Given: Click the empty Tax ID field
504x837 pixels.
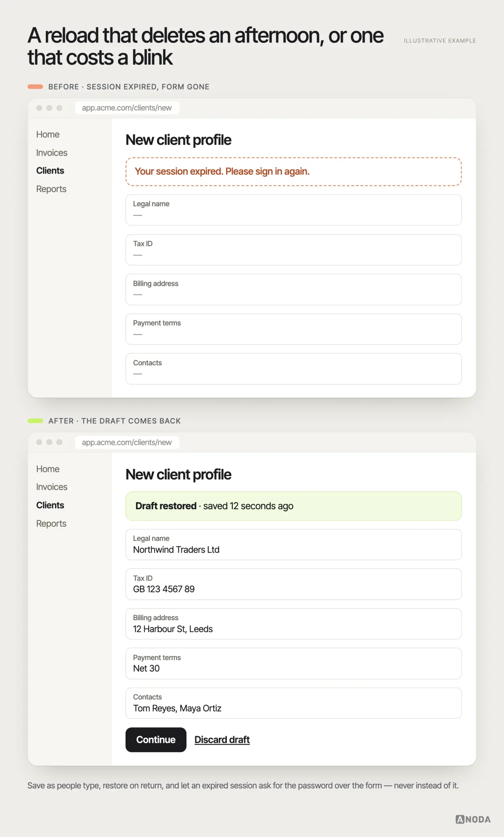Looking at the screenshot, I should click(x=294, y=250).
